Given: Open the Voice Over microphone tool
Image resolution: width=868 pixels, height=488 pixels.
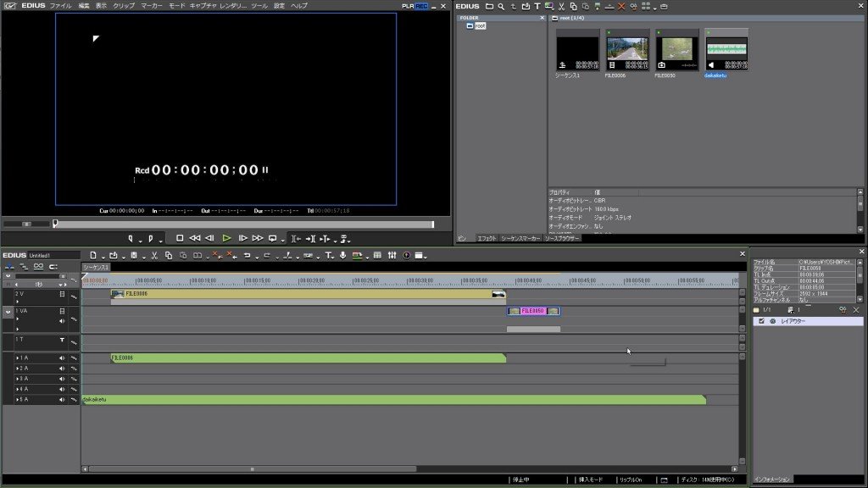Looking at the screenshot, I should [342, 255].
